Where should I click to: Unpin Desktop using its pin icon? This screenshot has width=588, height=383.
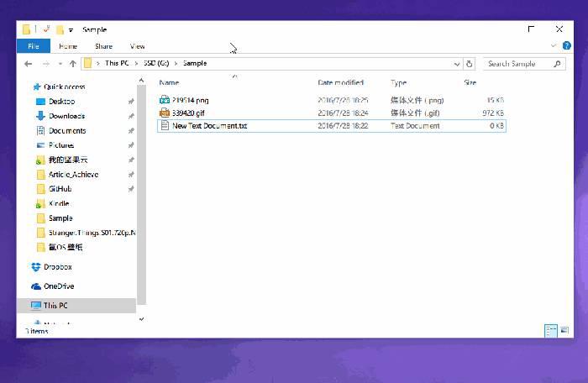tap(131, 102)
